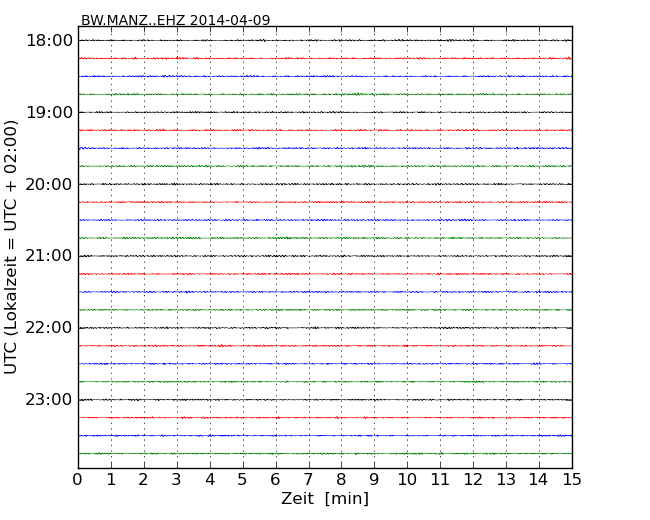Select the black seismogram trace at 23:00

point(325,400)
